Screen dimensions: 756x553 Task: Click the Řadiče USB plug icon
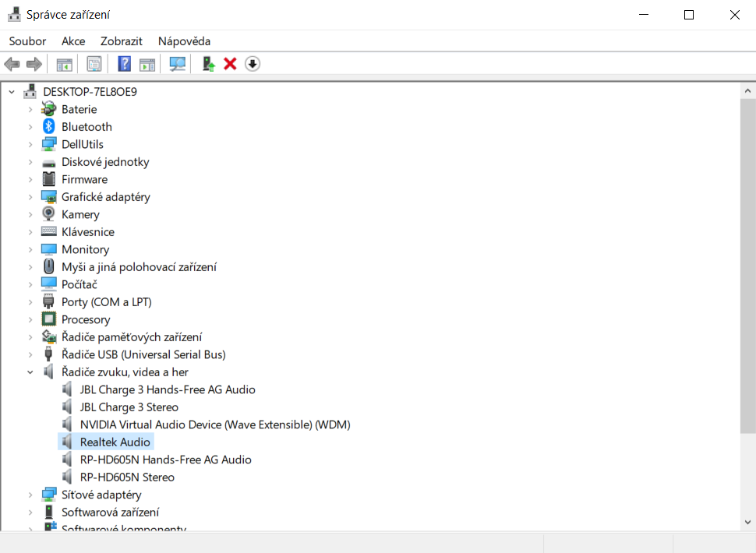(48, 354)
